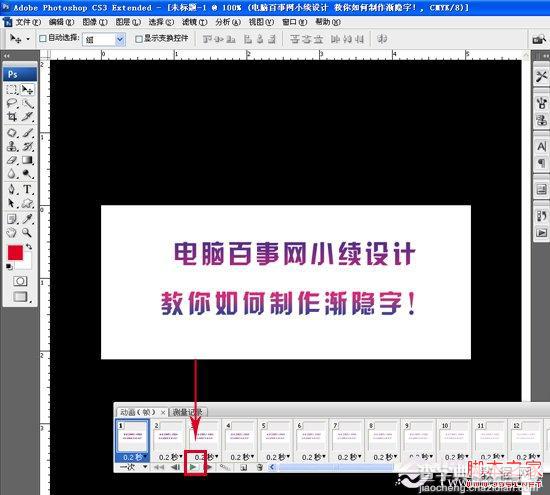This screenshot has width=550, height=495.
Task: Open the 编辑 menu
Action: [x=61, y=22]
